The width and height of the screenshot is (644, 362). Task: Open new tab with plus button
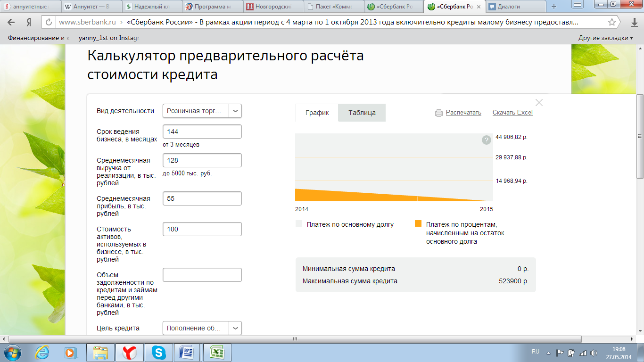coord(554,7)
